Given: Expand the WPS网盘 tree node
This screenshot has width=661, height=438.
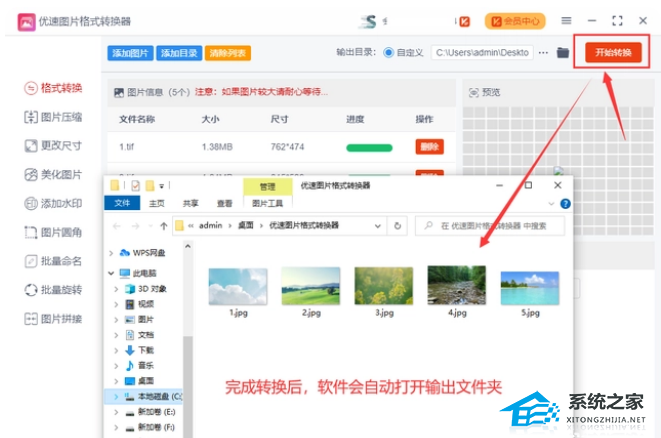Looking at the screenshot, I should tap(111, 252).
